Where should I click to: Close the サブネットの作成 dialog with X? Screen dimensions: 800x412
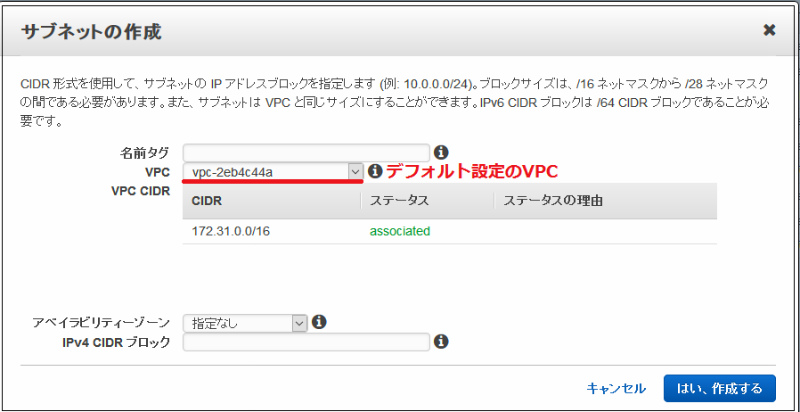[x=769, y=30]
